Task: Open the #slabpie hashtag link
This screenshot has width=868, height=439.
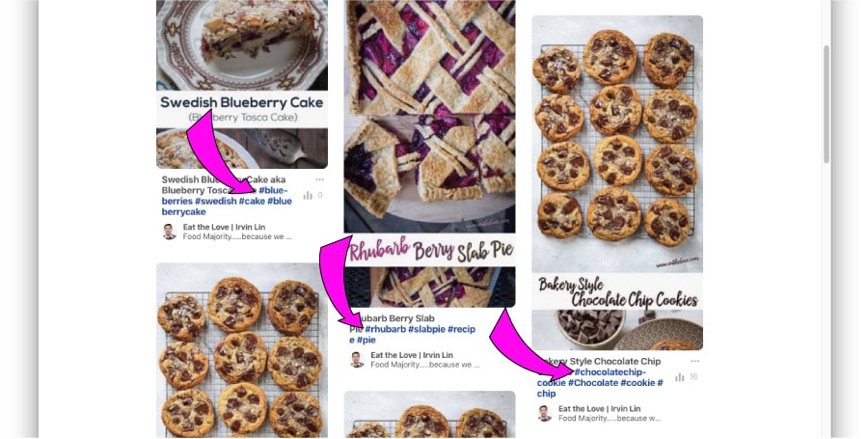Action: 427,329
